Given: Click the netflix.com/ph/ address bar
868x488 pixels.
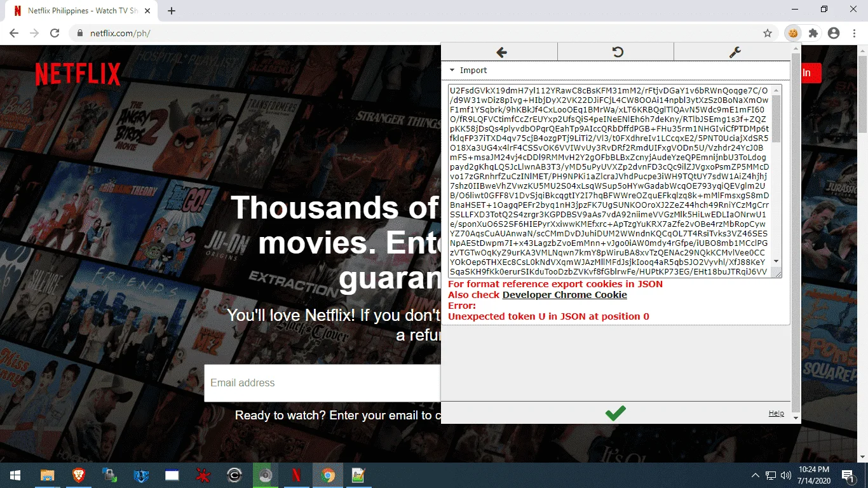Looking at the screenshot, I should coord(419,33).
